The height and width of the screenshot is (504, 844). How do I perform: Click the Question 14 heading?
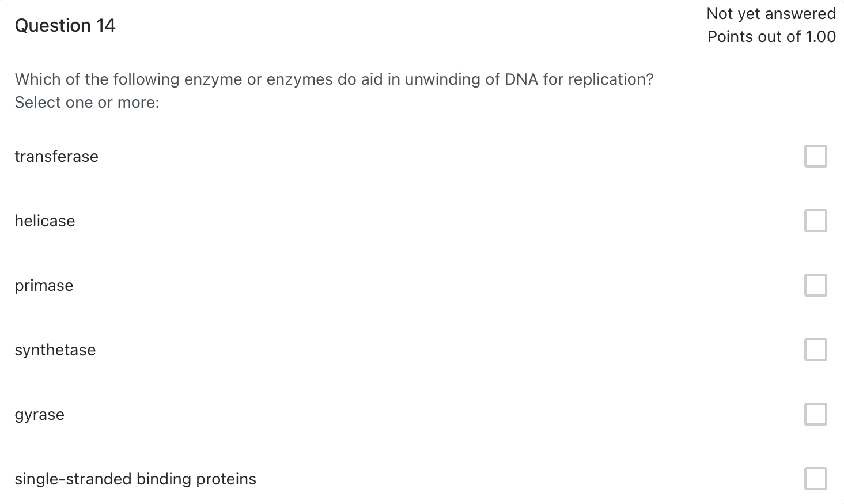point(65,25)
